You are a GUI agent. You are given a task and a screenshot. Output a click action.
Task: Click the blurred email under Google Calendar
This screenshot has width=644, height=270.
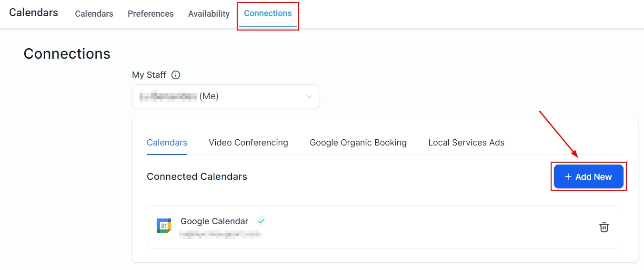coord(221,234)
